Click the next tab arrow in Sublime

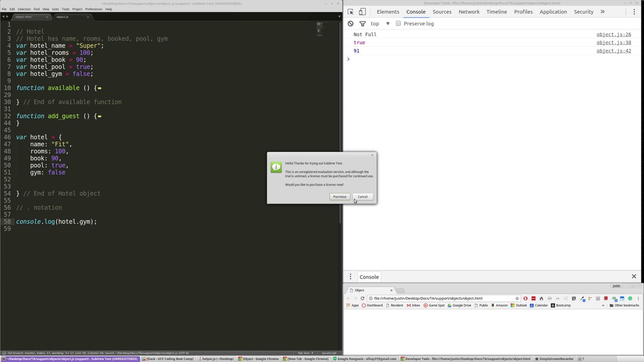coord(7,17)
